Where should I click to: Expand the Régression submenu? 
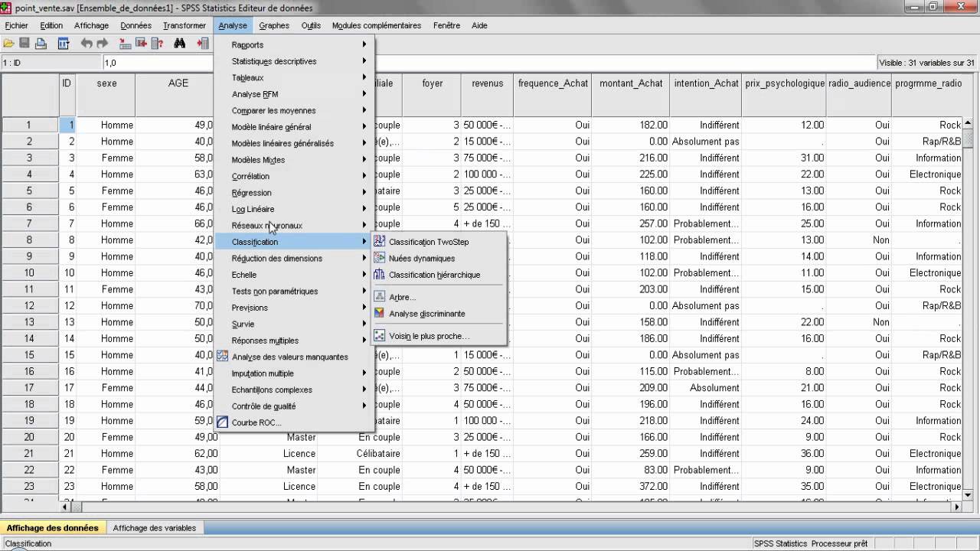click(x=293, y=193)
